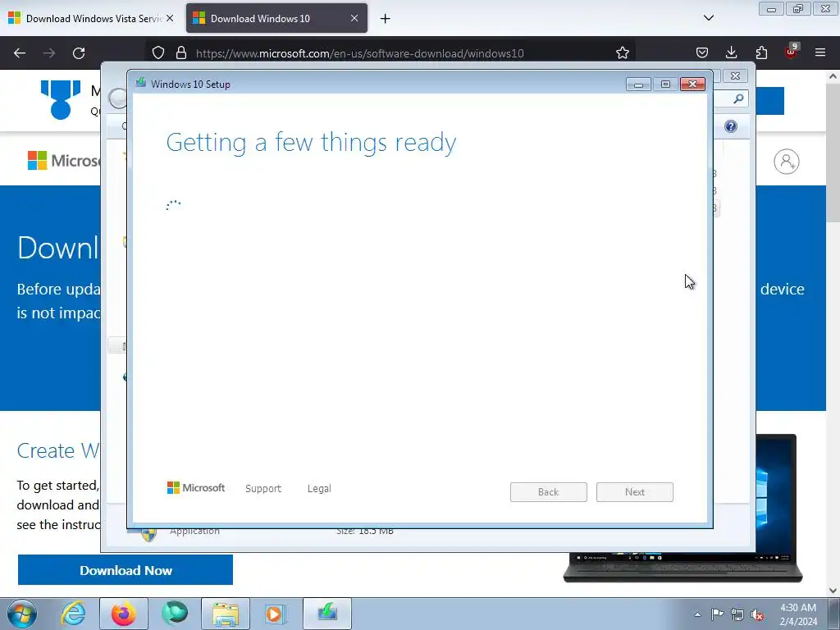The height and width of the screenshot is (630, 840).
Task: Open Windows Explorer folder taskbar icon
Action: pyautogui.click(x=226, y=614)
